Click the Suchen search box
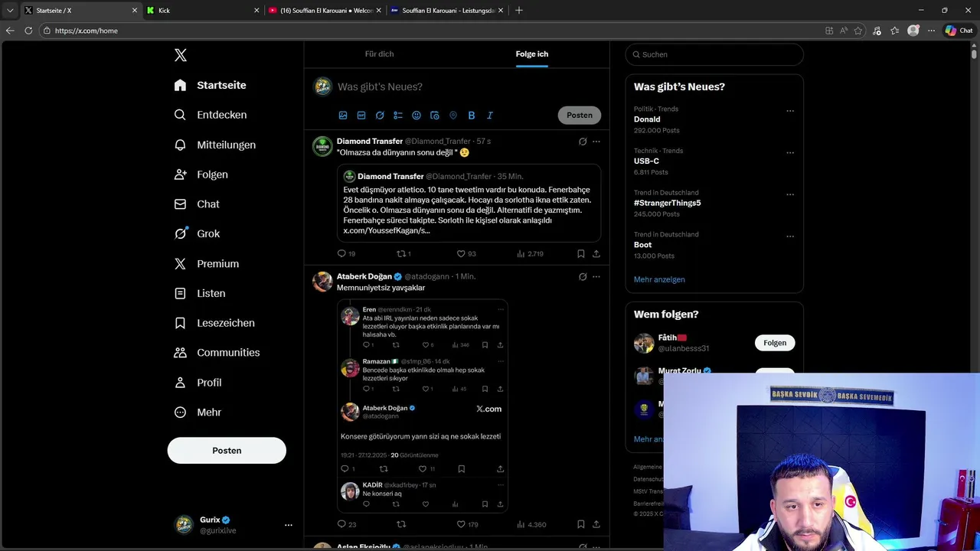The width and height of the screenshot is (980, 551). [714, 54]
